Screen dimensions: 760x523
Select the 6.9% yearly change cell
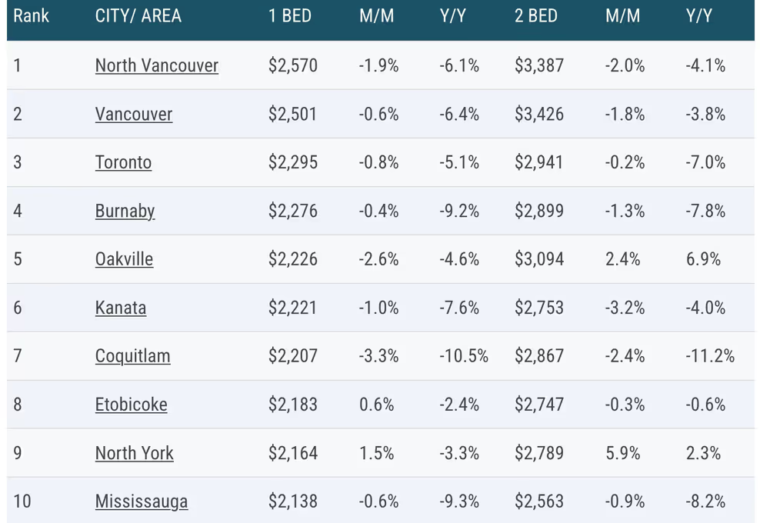click(703, 259)
